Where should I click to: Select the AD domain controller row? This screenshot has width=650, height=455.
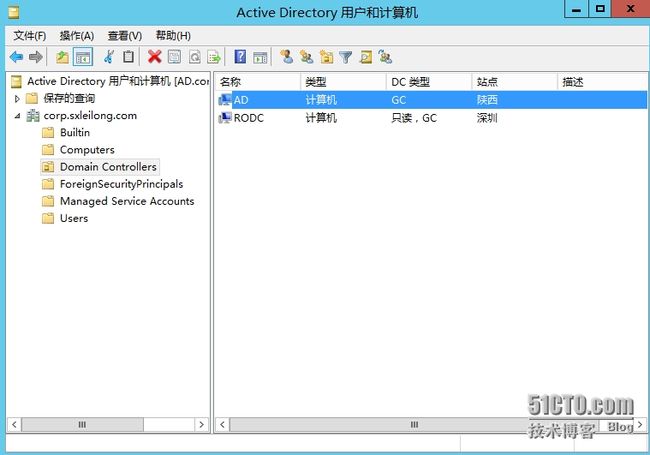click(x=431, y=100)
